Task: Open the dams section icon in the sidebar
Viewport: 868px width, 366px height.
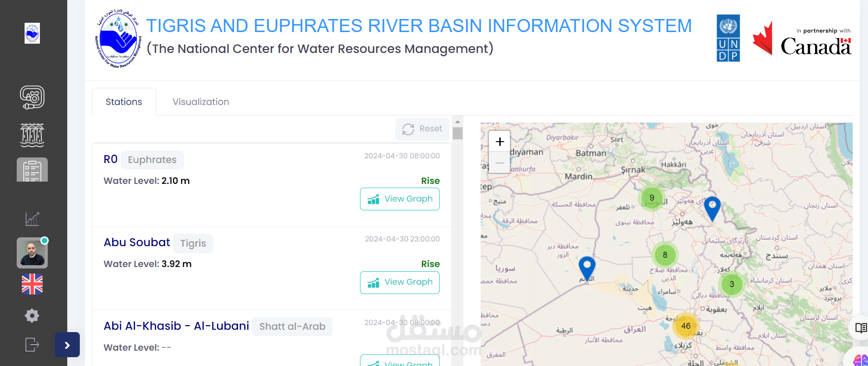Action: coord(32,135)
